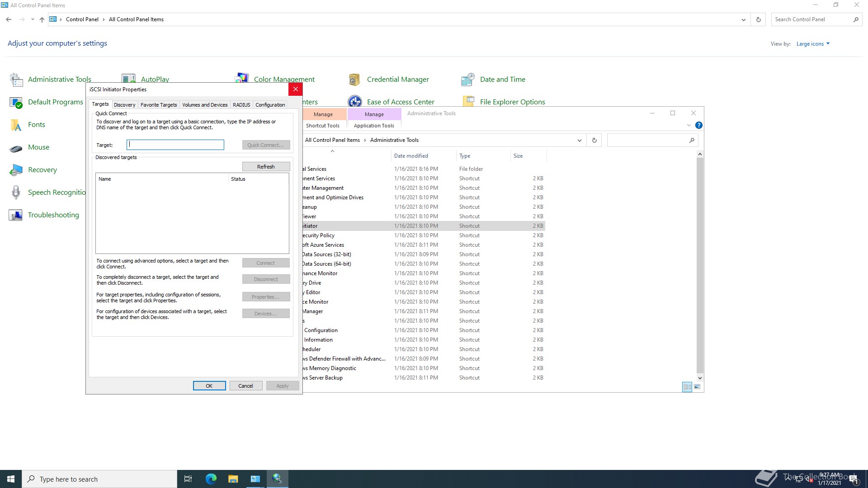The width and height of the screenshot is (868, 488).
Task: Click the Windows Start button
Action: click(11, 479)
